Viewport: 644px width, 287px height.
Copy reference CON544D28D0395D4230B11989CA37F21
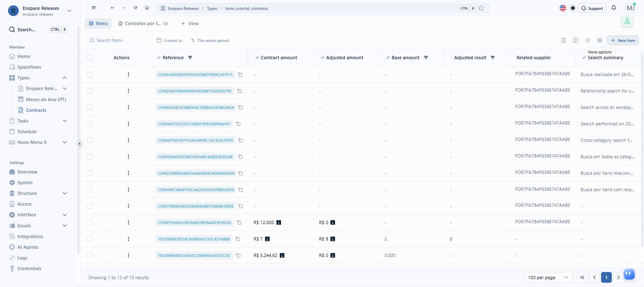tap(241, 74)
